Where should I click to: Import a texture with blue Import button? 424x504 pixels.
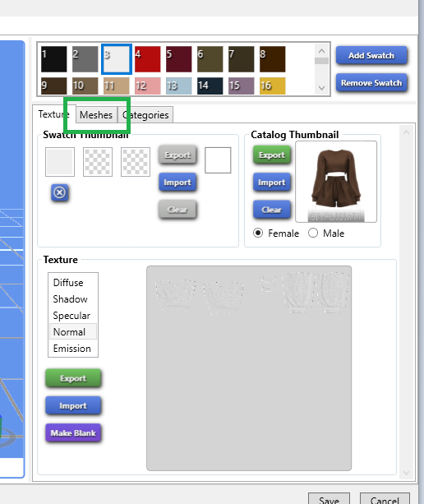(73, 405)
